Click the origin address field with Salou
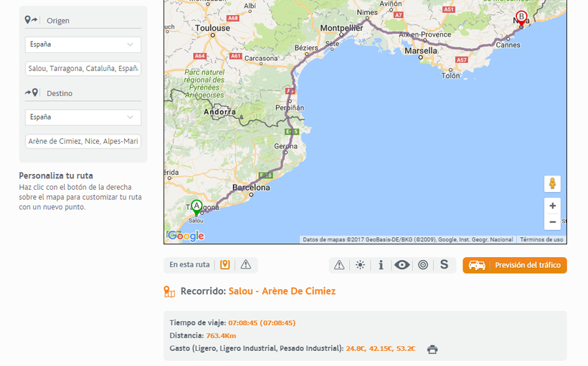The image size is (588, 366). (x=83, y=69)
